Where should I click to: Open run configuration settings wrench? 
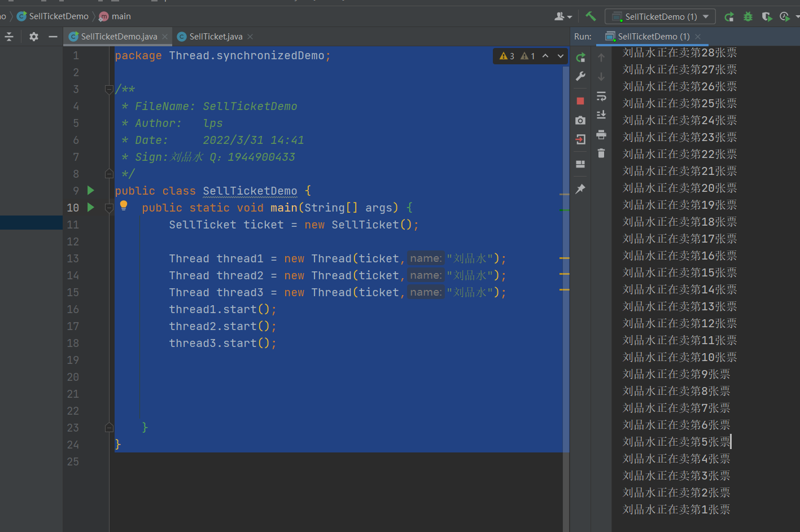pyautogui.click(x=580, y=77)
